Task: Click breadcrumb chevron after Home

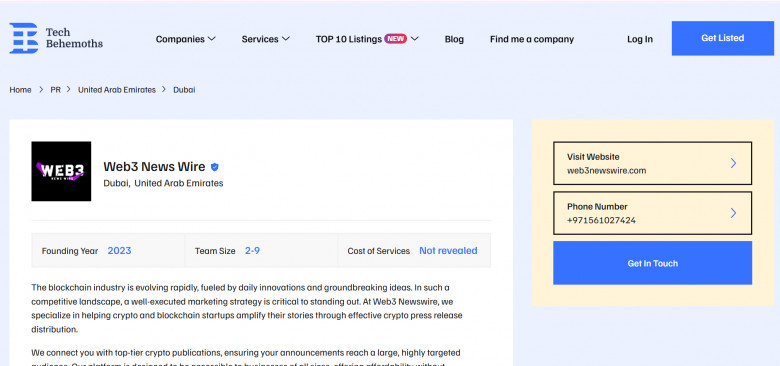Action: tap(41, 90)
